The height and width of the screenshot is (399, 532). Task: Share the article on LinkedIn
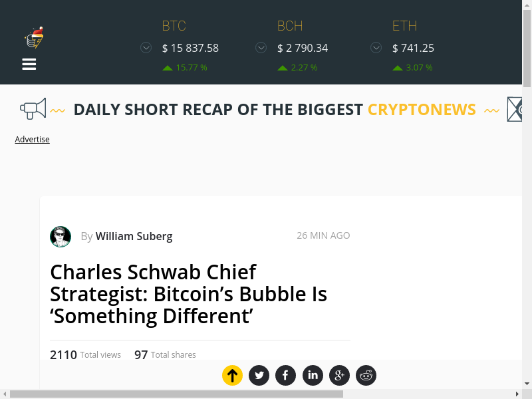point(313,376)
